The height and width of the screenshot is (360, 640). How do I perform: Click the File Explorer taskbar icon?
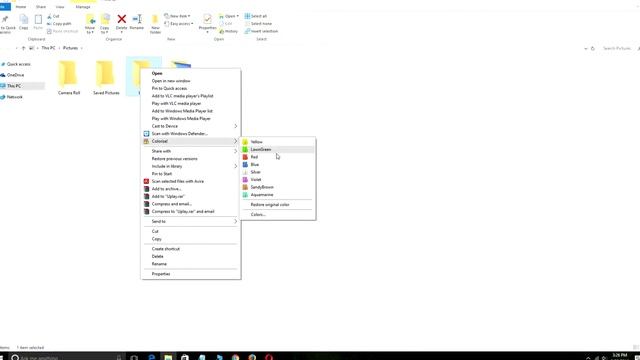[168, 357]
